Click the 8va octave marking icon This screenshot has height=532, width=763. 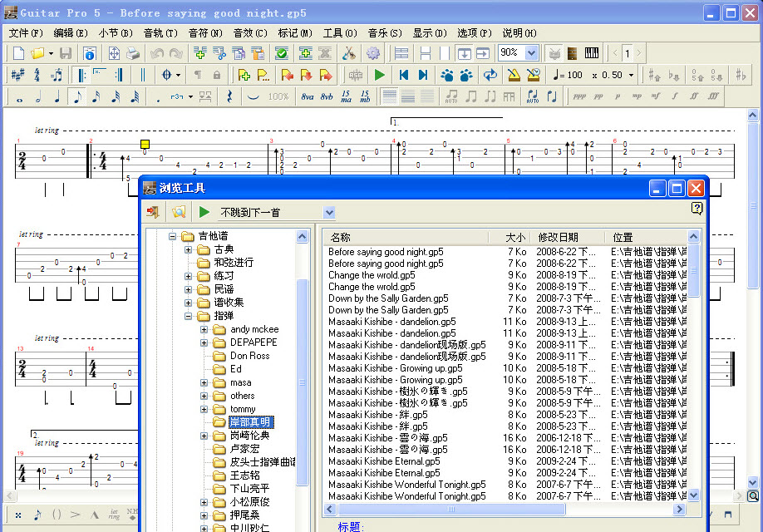click(308, 96)
